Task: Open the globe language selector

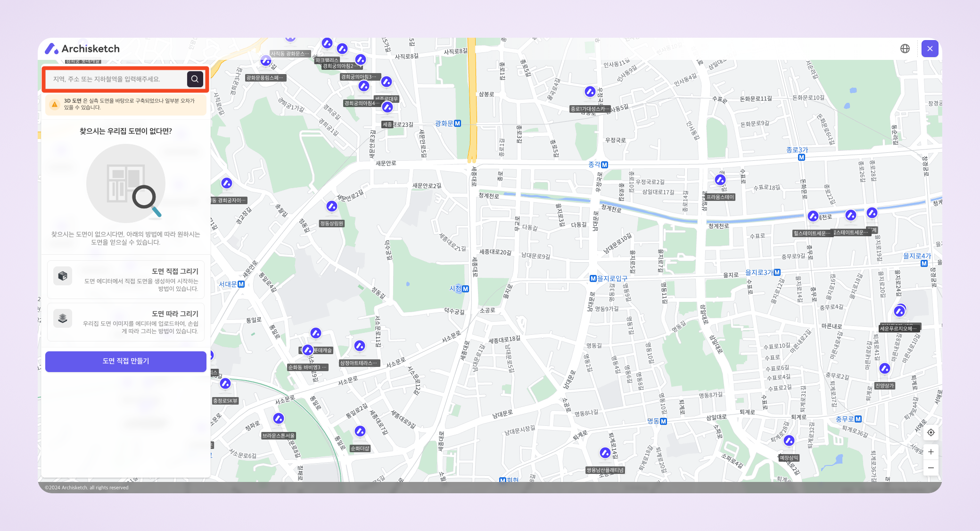Action: [x=905, y=49]
